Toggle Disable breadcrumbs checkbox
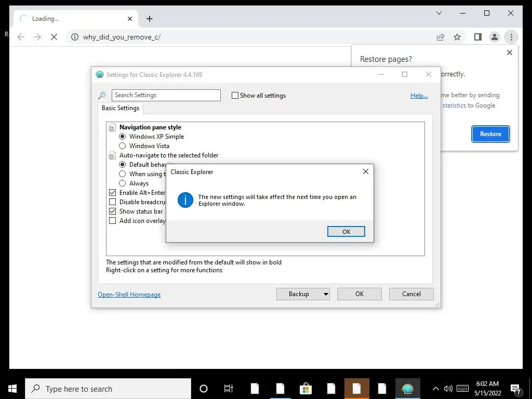Viewport: 532px width, 399px height. point(112,202)
